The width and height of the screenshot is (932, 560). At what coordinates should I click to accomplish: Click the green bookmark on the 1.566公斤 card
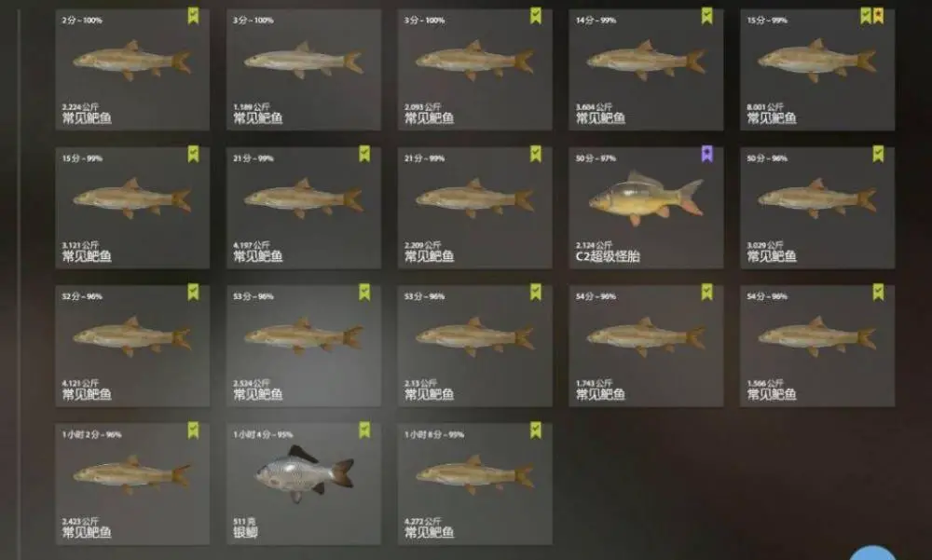(x=878, y=293)
